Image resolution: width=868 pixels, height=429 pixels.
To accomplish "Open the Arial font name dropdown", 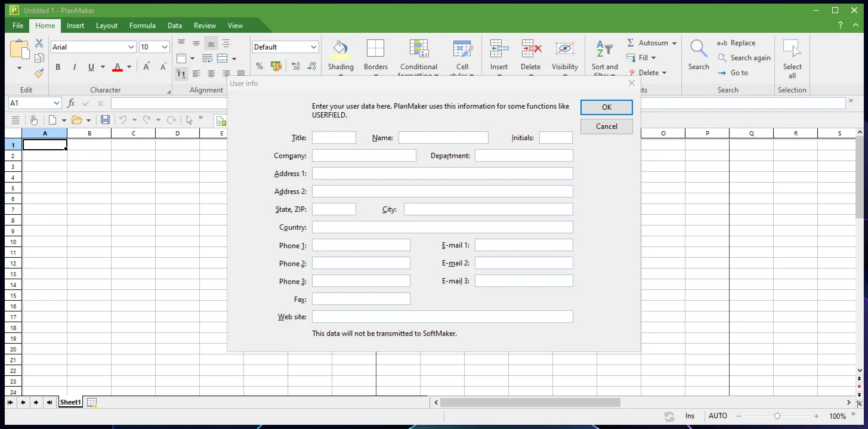I will pyautogui.click(x=131, y=47).
